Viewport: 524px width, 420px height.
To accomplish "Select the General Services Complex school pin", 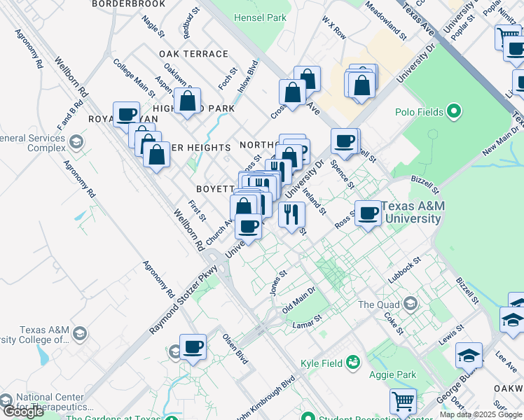I will [x=76, y=143].
